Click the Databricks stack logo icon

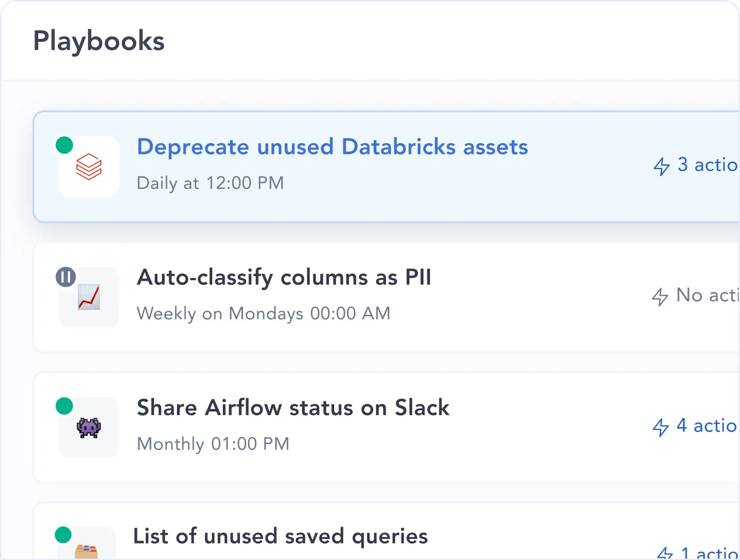tap(89, 167)
